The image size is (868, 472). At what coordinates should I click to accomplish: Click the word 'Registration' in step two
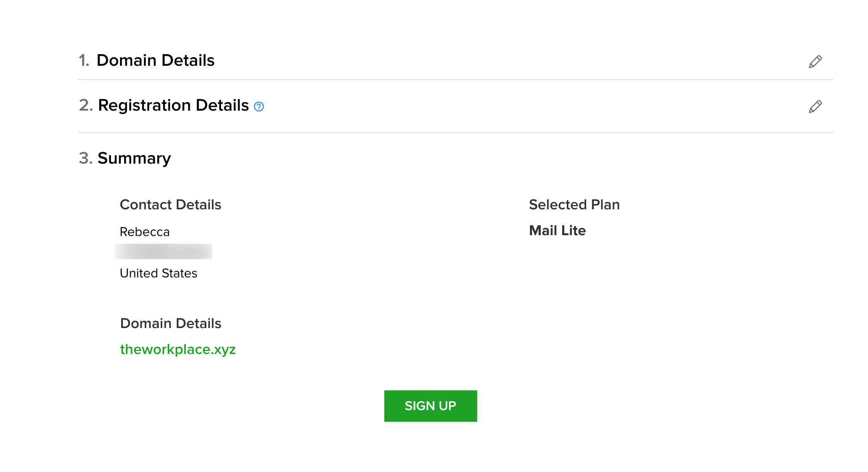pyautogui.click(x=145, y=105)
